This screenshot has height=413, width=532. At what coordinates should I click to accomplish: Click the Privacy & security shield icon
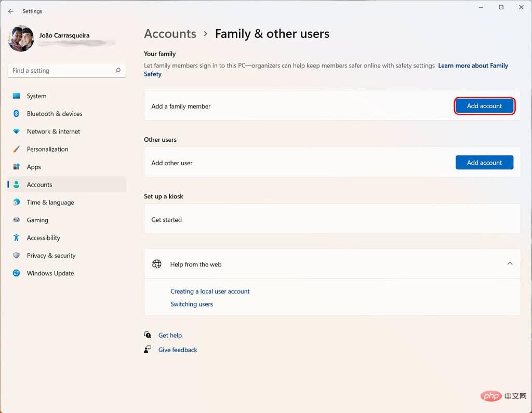tap(17, 256)
